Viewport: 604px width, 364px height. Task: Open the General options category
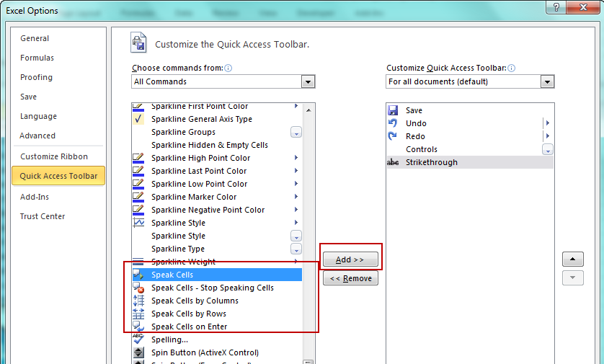(58, 38)
